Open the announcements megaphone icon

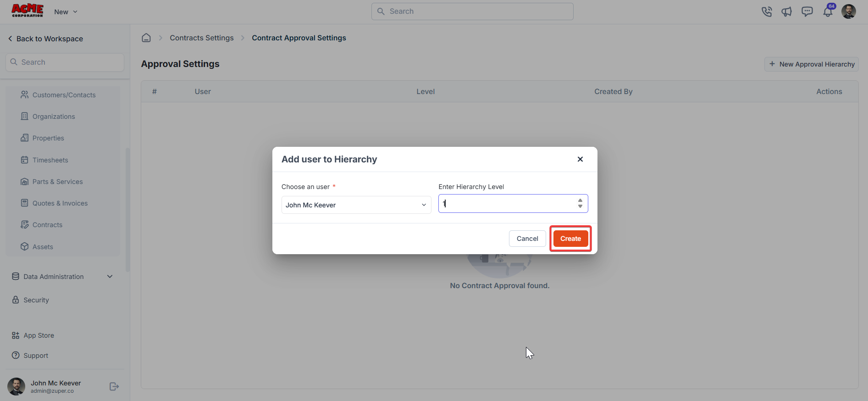tap(787, 12)
